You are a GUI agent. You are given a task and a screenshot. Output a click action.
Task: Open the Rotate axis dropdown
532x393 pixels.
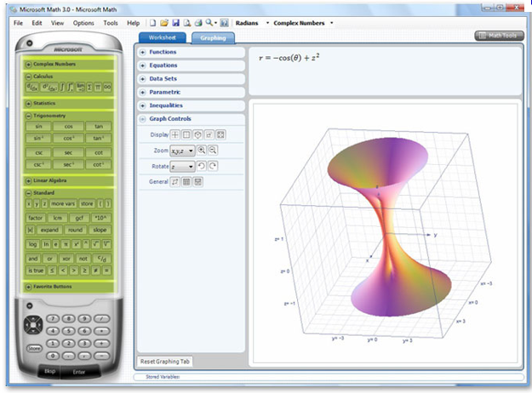point(182,167)
